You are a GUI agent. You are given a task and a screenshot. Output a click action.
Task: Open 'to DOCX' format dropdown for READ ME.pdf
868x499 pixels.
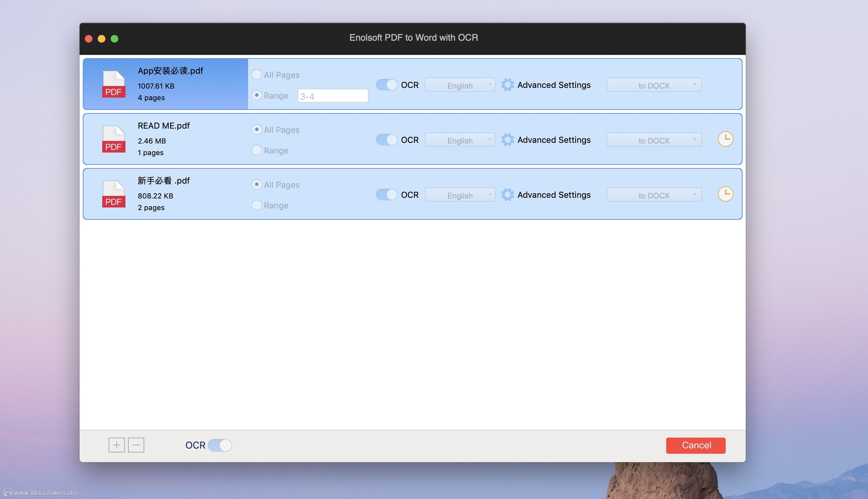tap(654, 140)
